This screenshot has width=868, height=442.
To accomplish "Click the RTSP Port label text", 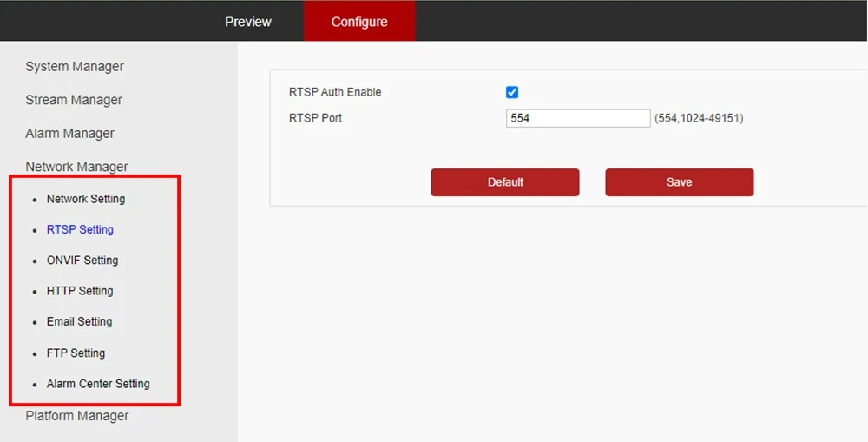I will coord(315,118).
